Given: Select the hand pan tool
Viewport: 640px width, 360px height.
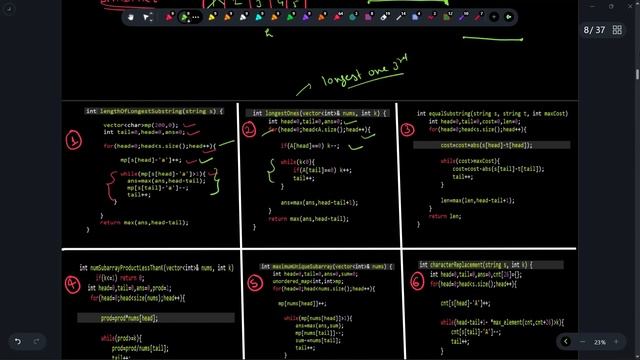Looking at the screenshot, I should coord(131,17).
